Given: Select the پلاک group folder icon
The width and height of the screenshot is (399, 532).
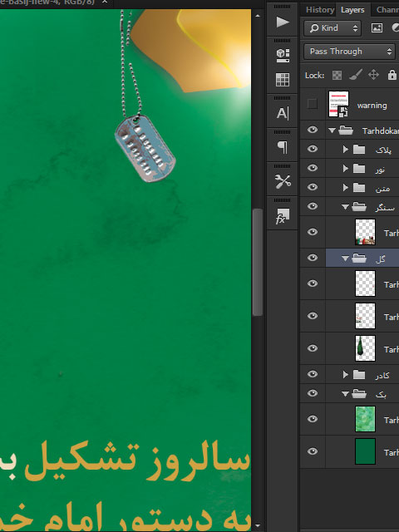Looking at the screenshot, I should (359, 150).
